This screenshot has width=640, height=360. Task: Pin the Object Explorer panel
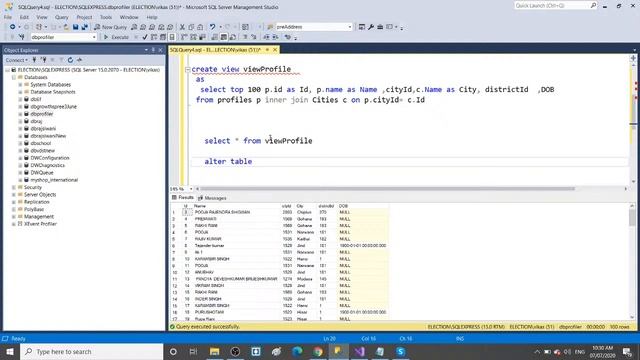tap(153, 50)
